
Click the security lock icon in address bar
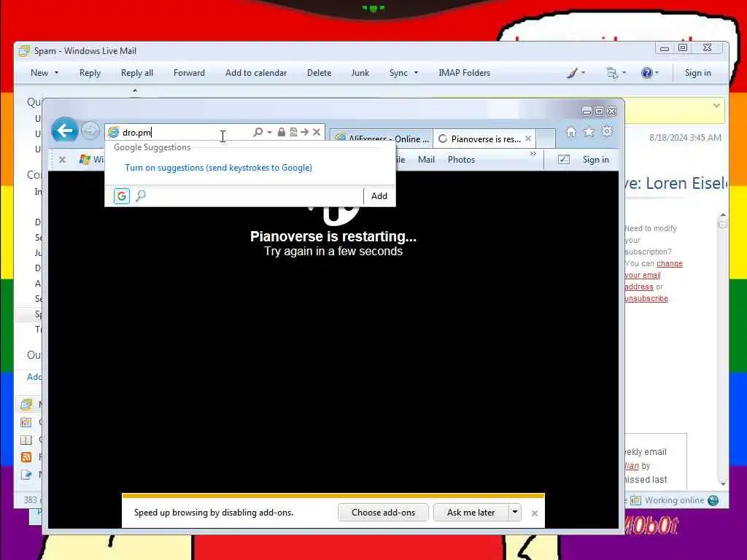(282, 133)
